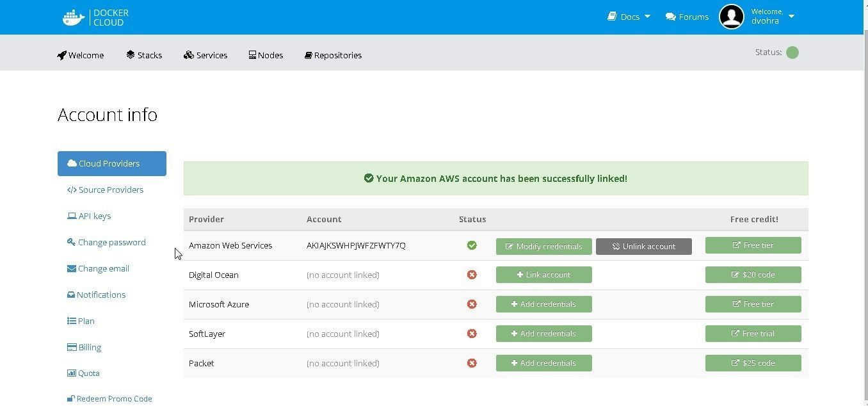This screenshot has width=868, height=406.
Task: Click the Microsoft Azure provider name
Action: click(x=219, y=304)
